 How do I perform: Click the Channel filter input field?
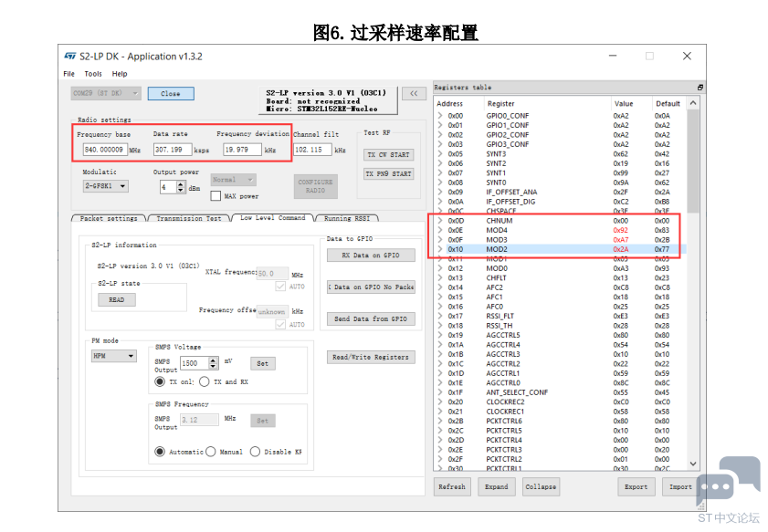pyautogui.click(x=312, y=150)
